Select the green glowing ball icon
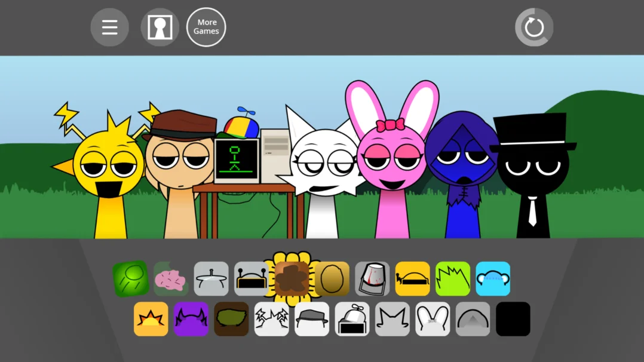This screenshot has width=644, height=362. coord(131,279)
